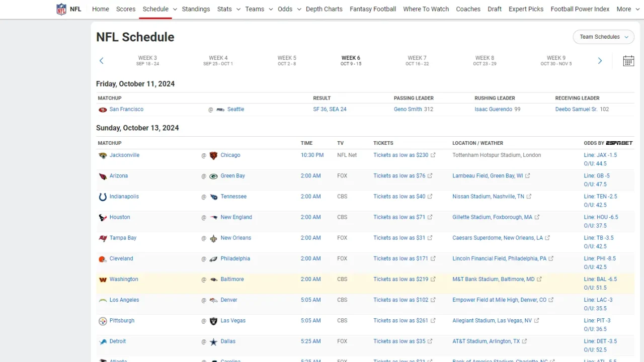Open the Fantasy Football nav item

(373, 9)
